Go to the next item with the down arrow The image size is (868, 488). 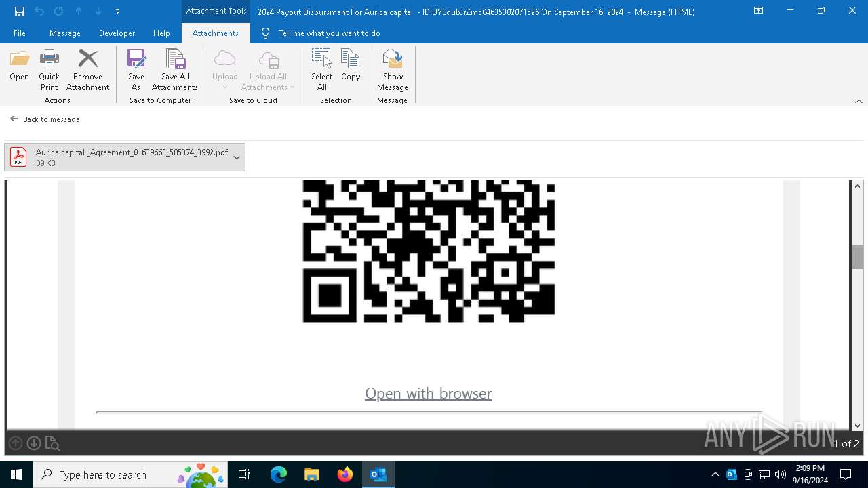(98, 12)
